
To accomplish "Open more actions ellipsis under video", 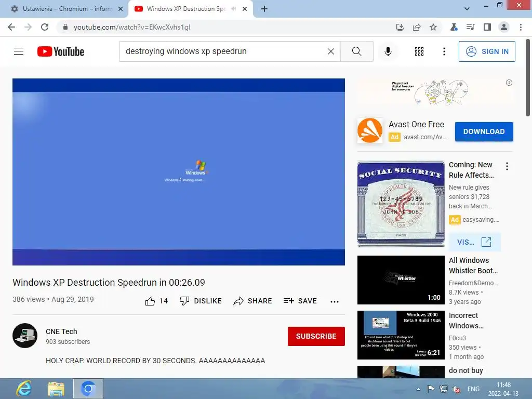I will click(335, 302).
